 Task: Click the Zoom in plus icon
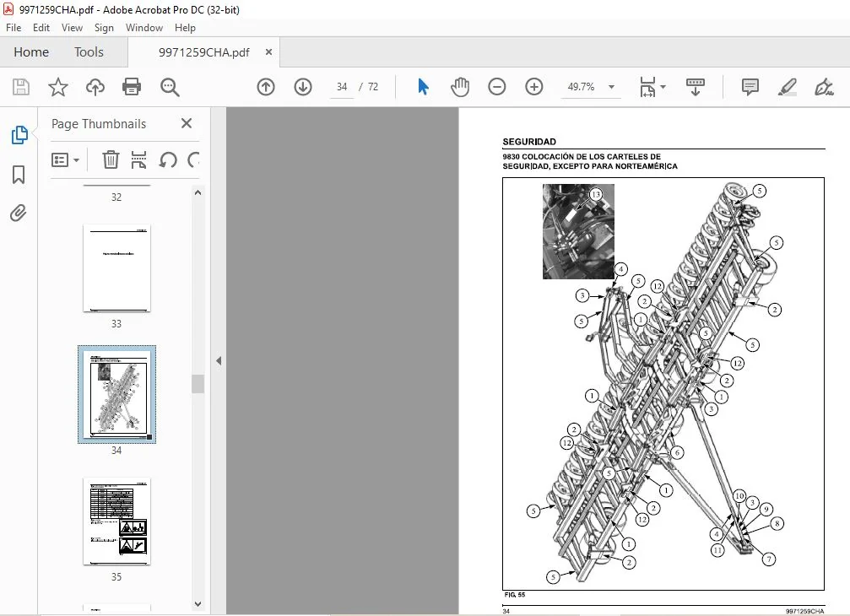534,87
